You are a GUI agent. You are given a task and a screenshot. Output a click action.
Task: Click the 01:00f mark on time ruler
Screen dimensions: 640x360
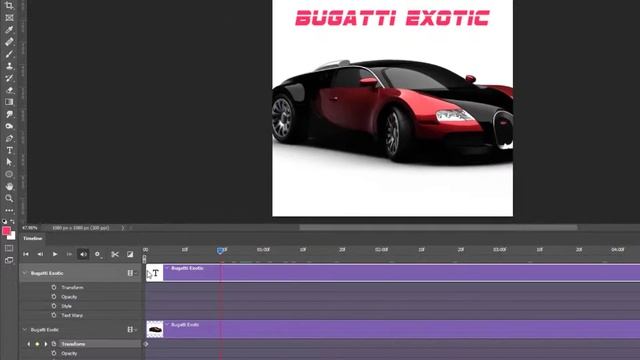point(263,249)
